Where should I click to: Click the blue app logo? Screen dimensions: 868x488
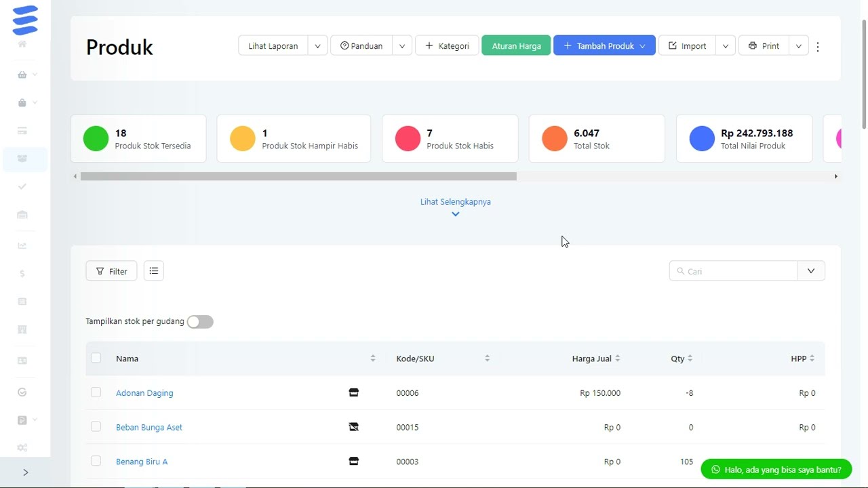25,20
